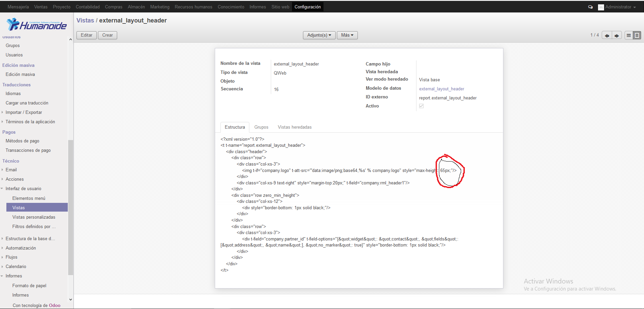Open the Contabilidad top menu
The image size is (644, 309).
tap(88, 7)
